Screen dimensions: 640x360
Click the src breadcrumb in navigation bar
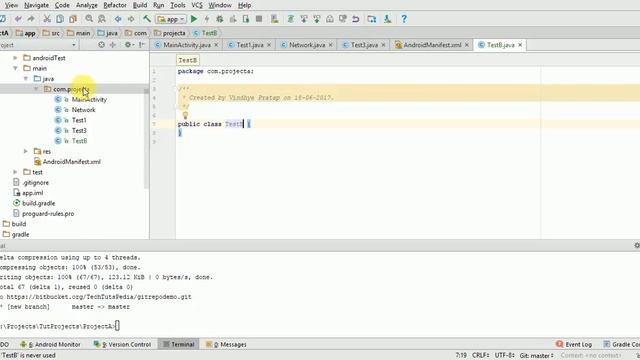point(51,33)
